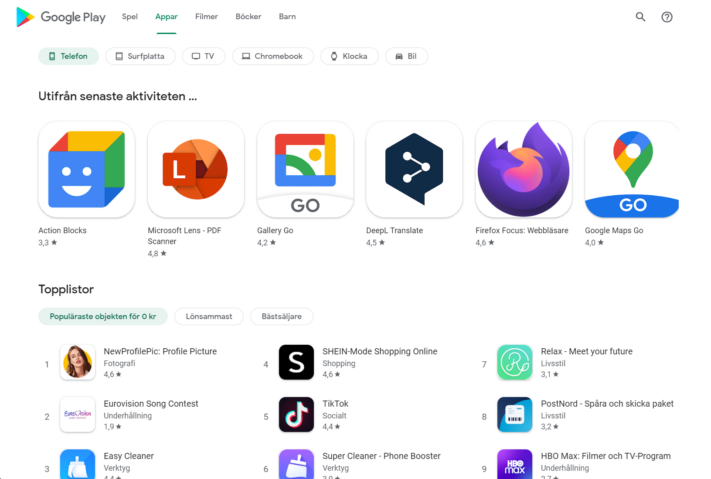The width and height of the screenshot is (711, 479).
Task: Open Super Cleaner app icon
Action: (296, 464)
